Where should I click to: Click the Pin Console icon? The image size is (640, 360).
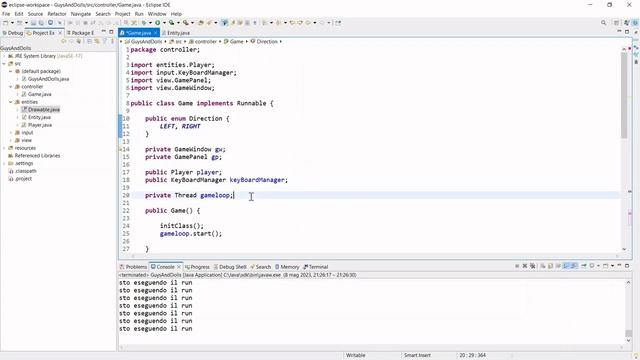click(584, 266)
